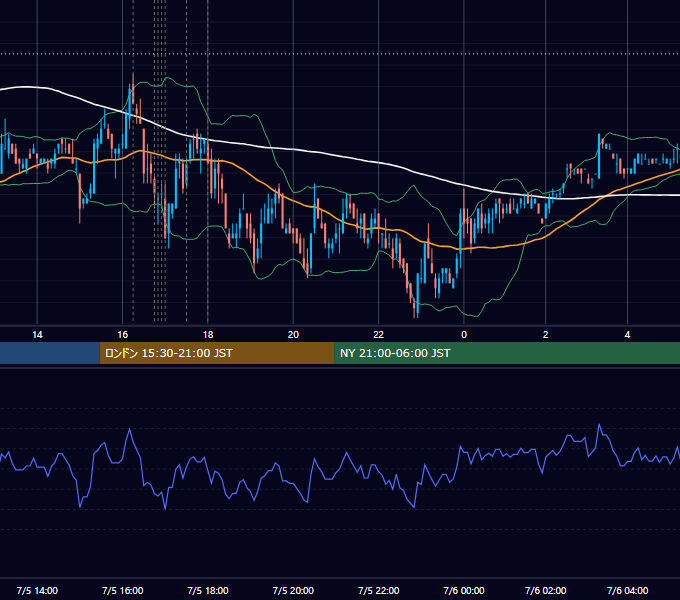Screen dimensions: 680x600
Task: Click the hour label 2 on time axis
Action: pos(546,335)
